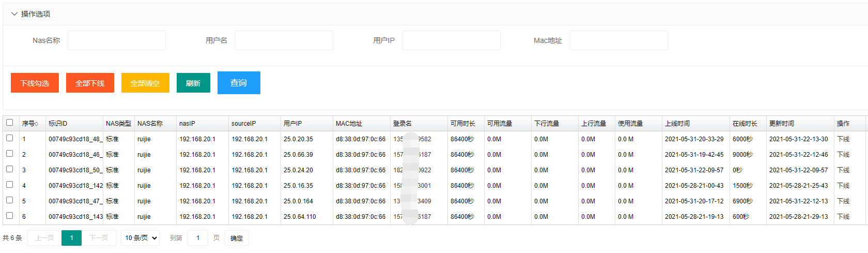Toggle the select-all header checkbox
The height and width of the screenshot is (253, 868).
(9, 123)
